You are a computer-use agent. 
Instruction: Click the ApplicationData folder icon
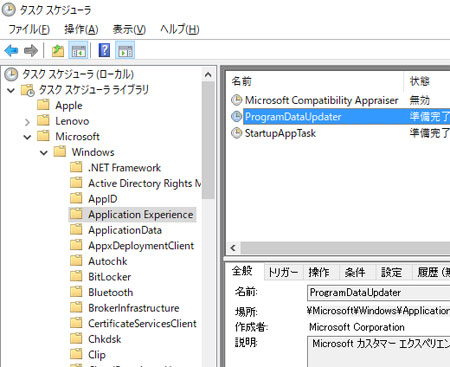76,230
